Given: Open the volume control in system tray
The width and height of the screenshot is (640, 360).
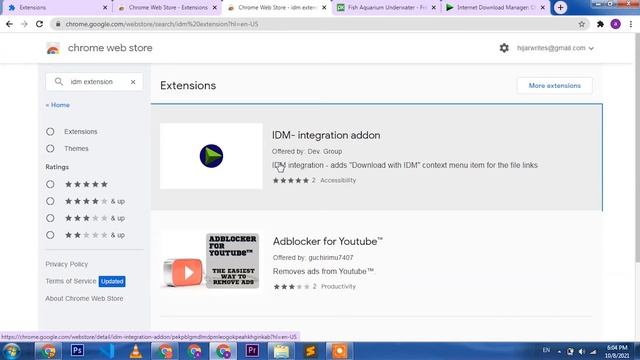Looking at the screenshot, I should 582,351.
